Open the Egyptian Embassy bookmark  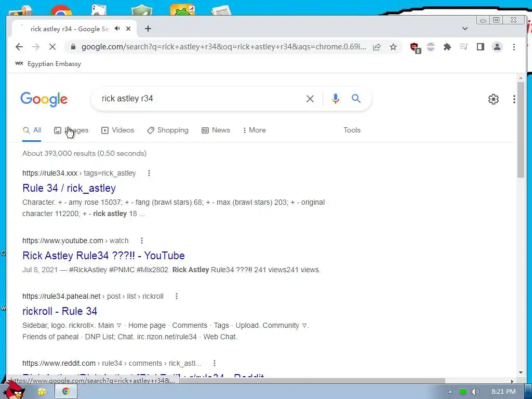point(48,64)
